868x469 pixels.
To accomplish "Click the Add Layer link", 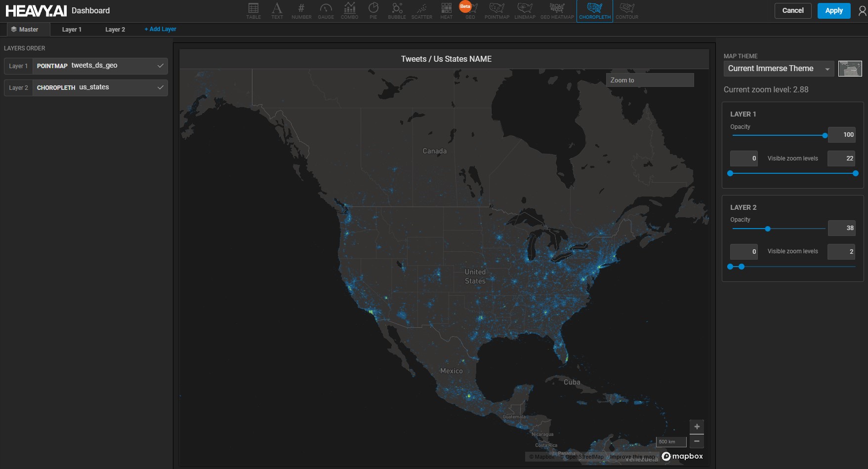I will click(160, 29).
